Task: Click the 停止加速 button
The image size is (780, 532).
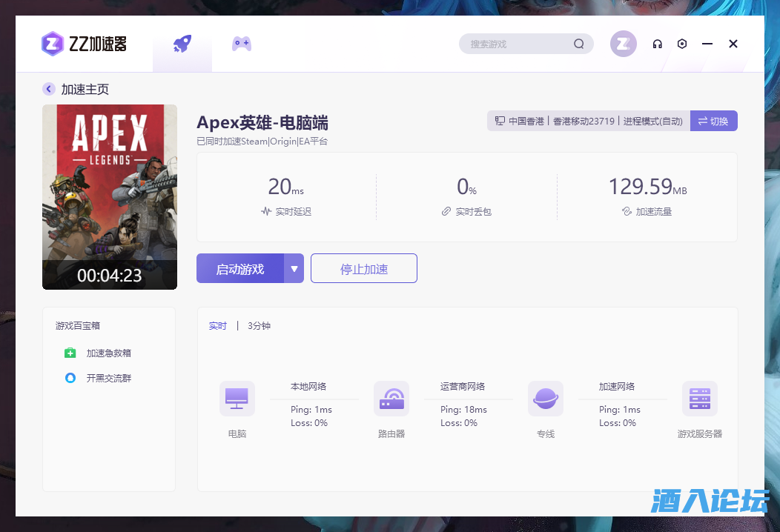Action: coord(363,268)
